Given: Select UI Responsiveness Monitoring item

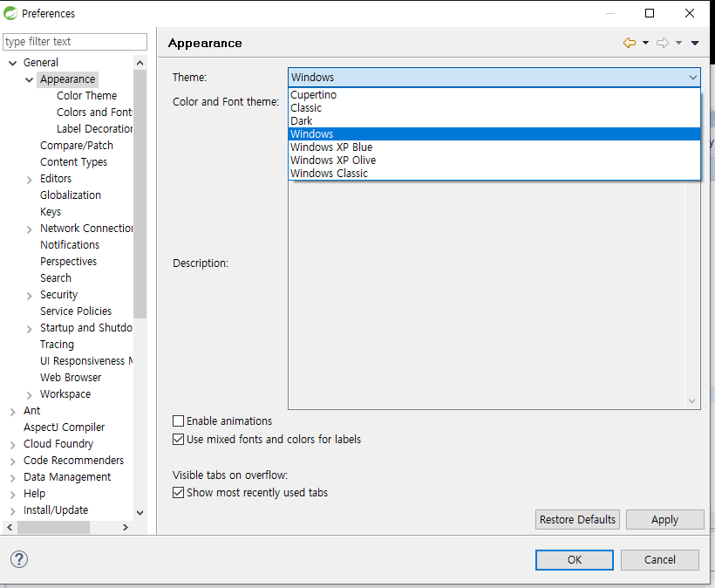Looking at the screenshot, I should click(x=86, y=361).
